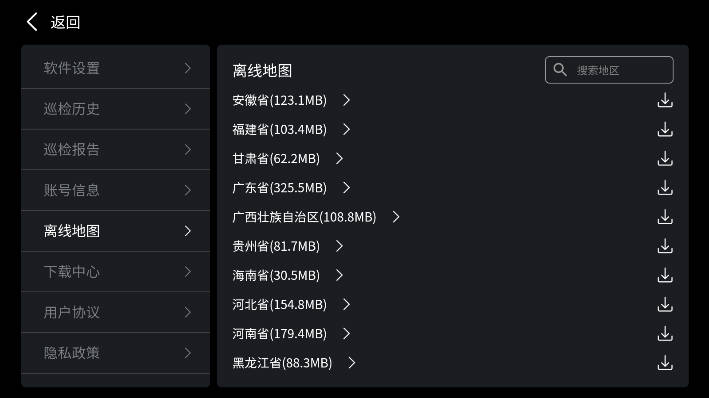
Task: Open the 下载中心 menu item
Action: pyautogui.click(x=116, y=272)
